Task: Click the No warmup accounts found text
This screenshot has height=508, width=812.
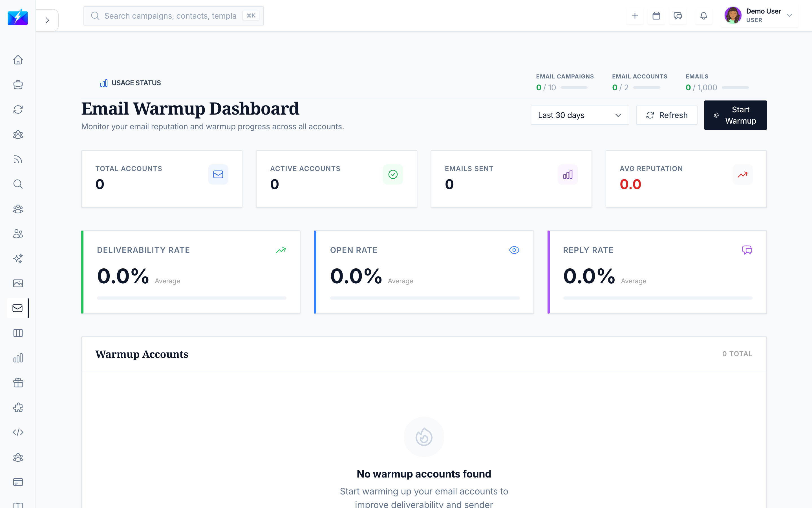Action: 424,474
